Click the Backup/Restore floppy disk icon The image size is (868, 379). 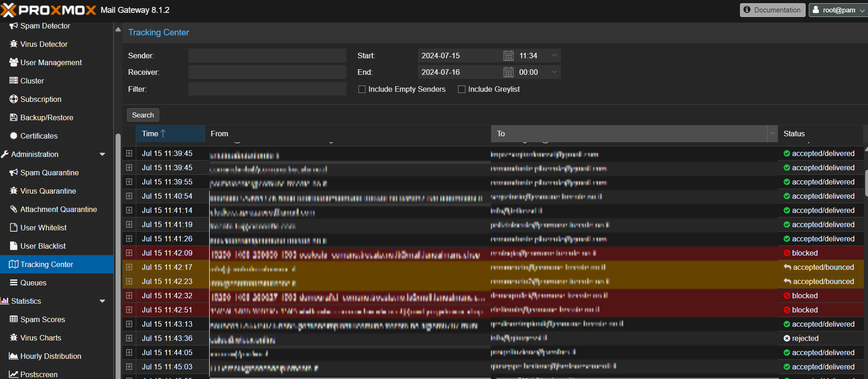click(14, 117)
